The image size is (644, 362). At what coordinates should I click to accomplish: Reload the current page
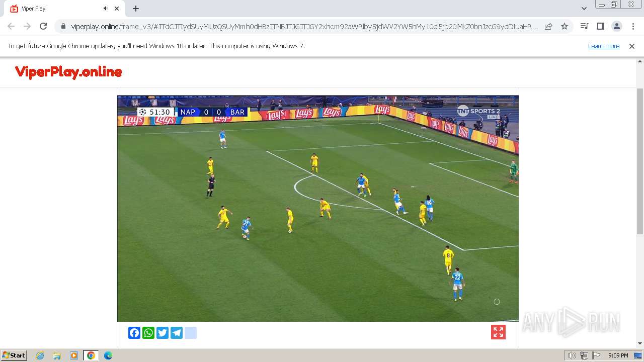coord(43,26)
